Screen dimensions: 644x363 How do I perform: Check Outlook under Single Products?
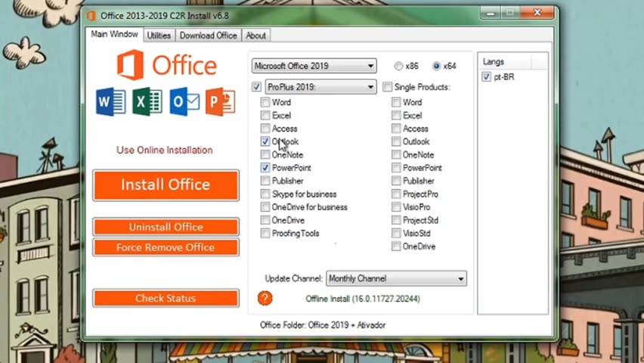coord(396,141)
